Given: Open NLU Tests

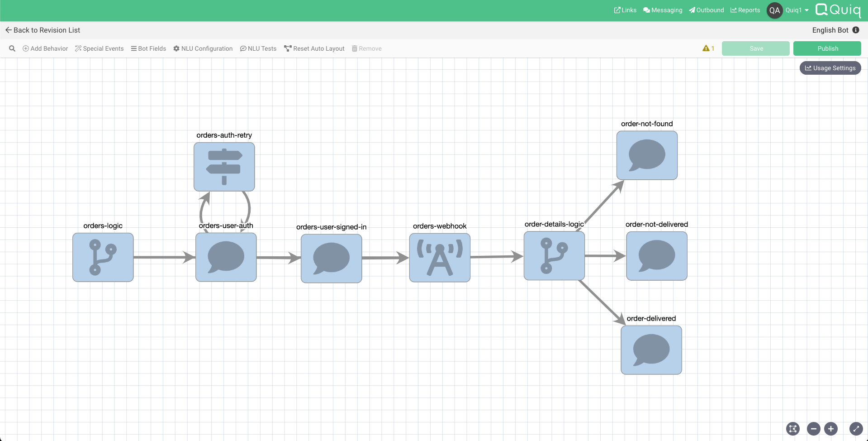Looking at the screenshot, I should (x=258, y=48).
